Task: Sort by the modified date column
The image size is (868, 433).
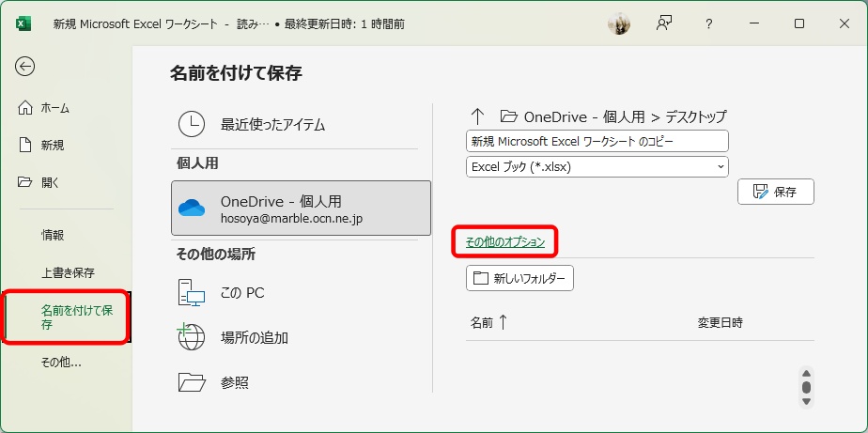Action: tap(720, 322)
